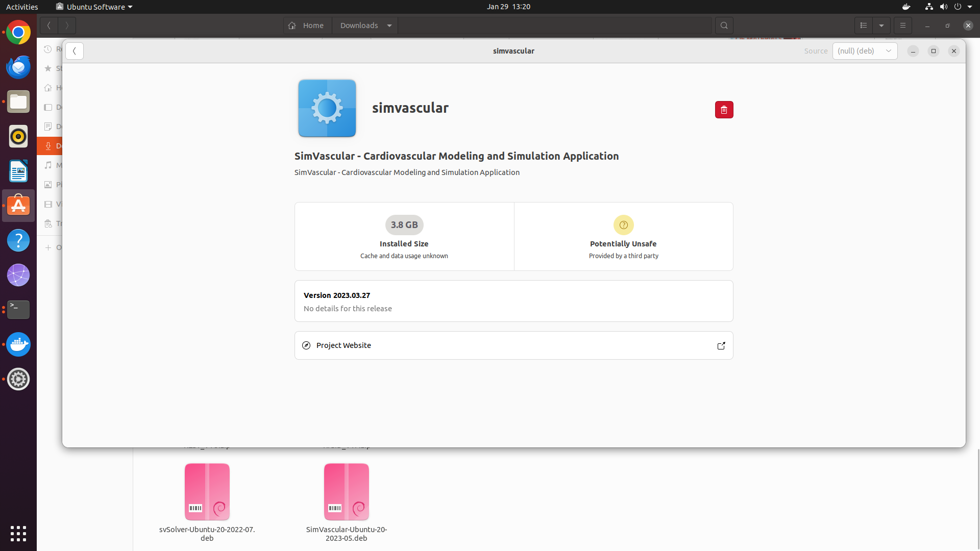Click the Ubuntu Software Center icon in dock

(x=18, y=205)
